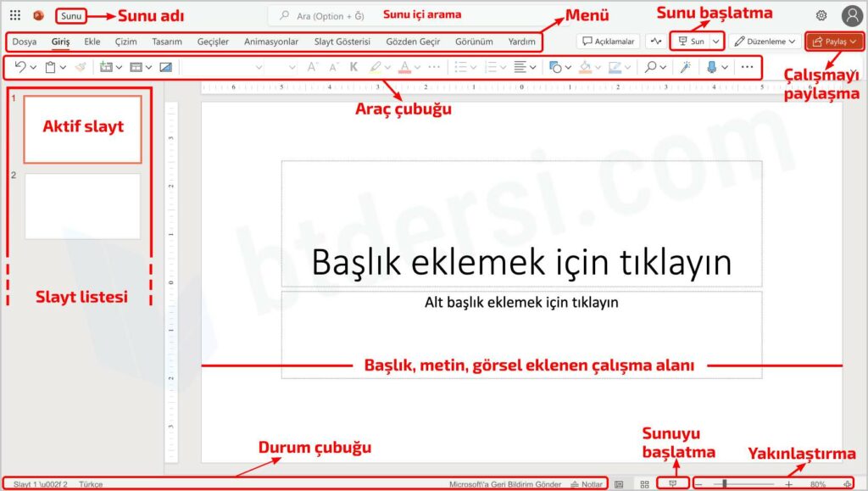Open the Designer magic wand tool
The height and width of the screenshot is (491, 868).
(686, 67)
